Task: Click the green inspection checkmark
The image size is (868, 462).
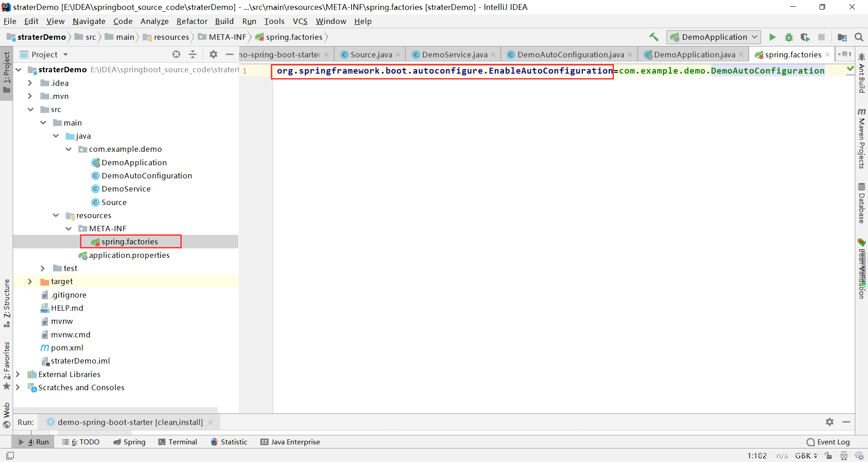Action: (x=850, y=69)
